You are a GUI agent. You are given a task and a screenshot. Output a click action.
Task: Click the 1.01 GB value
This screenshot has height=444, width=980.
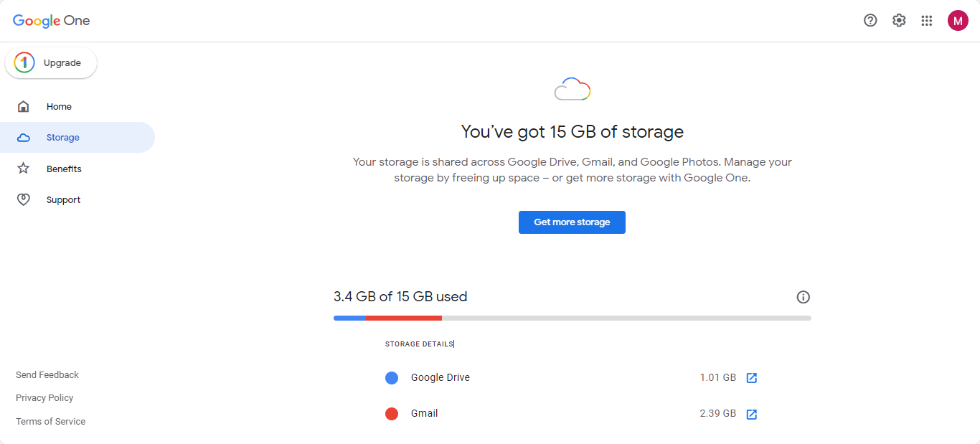click(x=718, y=377)
